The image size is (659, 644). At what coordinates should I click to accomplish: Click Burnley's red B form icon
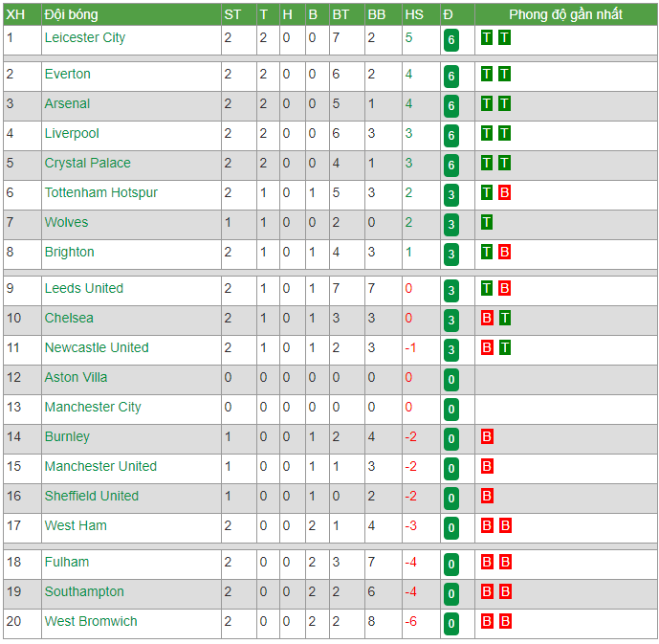point(487,436)
